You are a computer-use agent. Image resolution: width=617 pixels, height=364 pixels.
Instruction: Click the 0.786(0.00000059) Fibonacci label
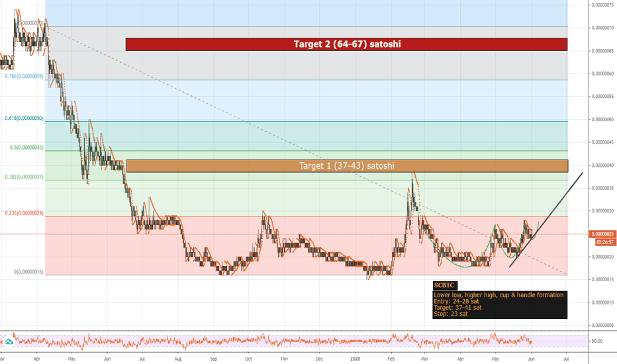24,76
